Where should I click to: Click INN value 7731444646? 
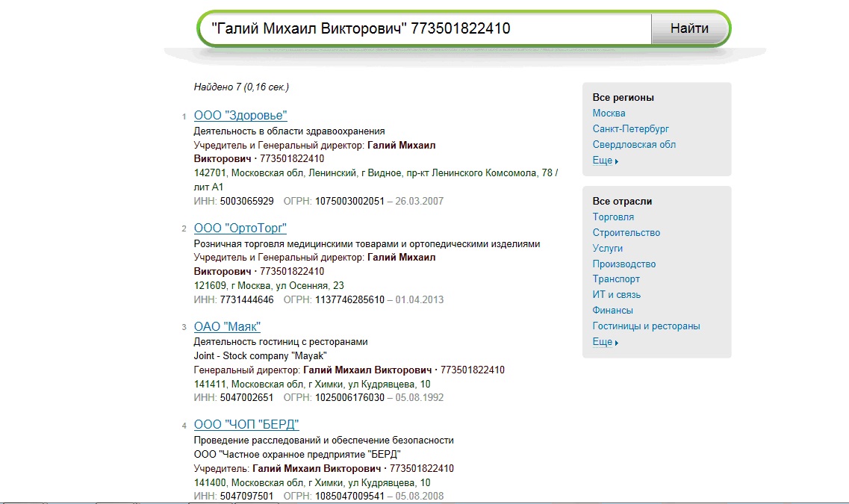(247, 299)
